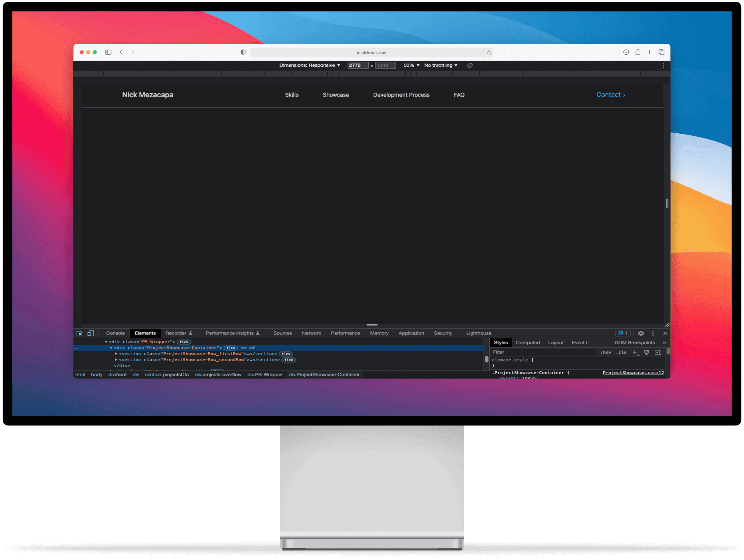Click the Safari sidebar toggle icon
This screenshot has height=560, width=744.
pyautogui.click(x=108, y=52)
